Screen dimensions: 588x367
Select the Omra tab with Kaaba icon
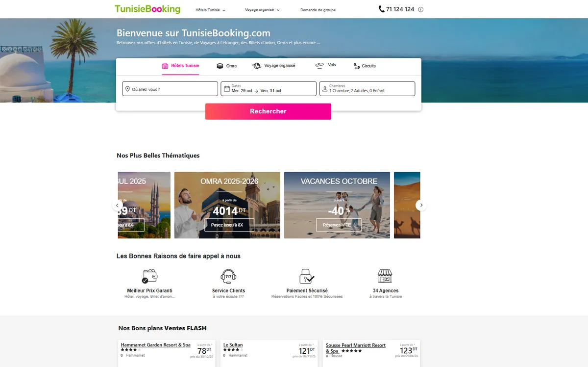pyautogui.click(x=226, y=66)
